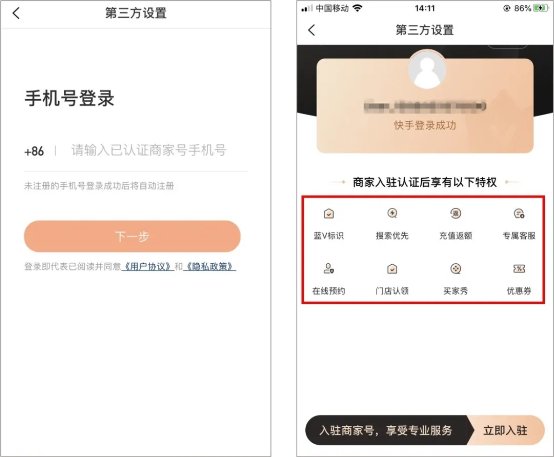Tap the blurred username on card
This screenshot has height=457, width=554.
click(x=425, y=106)
